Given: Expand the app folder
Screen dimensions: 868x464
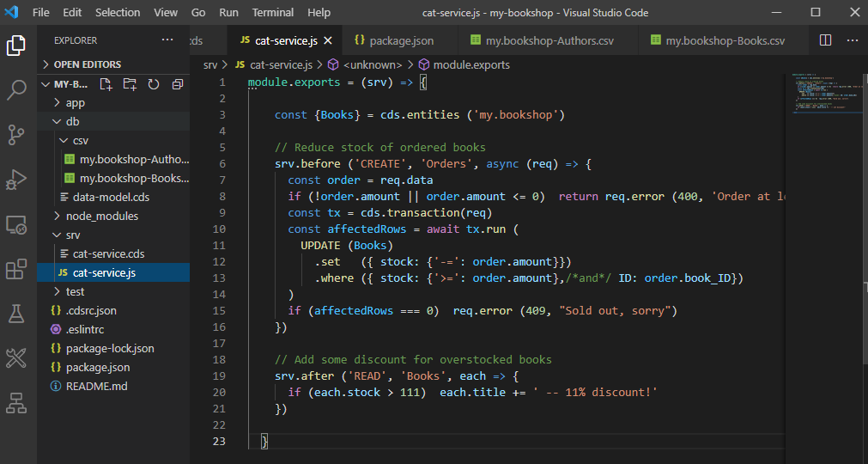Looking at the screenshot, I should click(76, 103).
